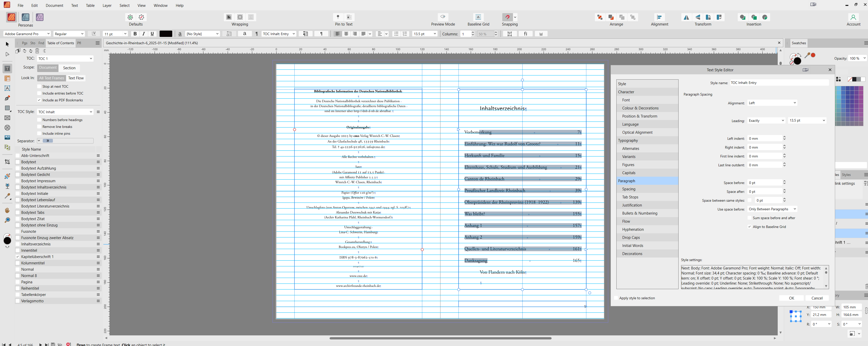Click horizontal scrollbar thumb
Viewport: 868px width, 346px height.
click(440, 338)
